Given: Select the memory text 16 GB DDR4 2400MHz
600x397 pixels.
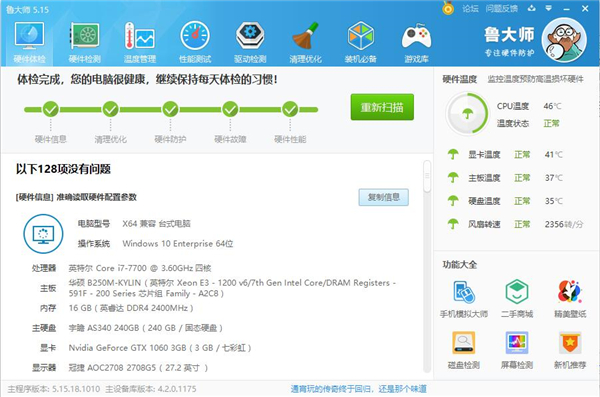Looking at the screenshot, I should click(131, 308).
